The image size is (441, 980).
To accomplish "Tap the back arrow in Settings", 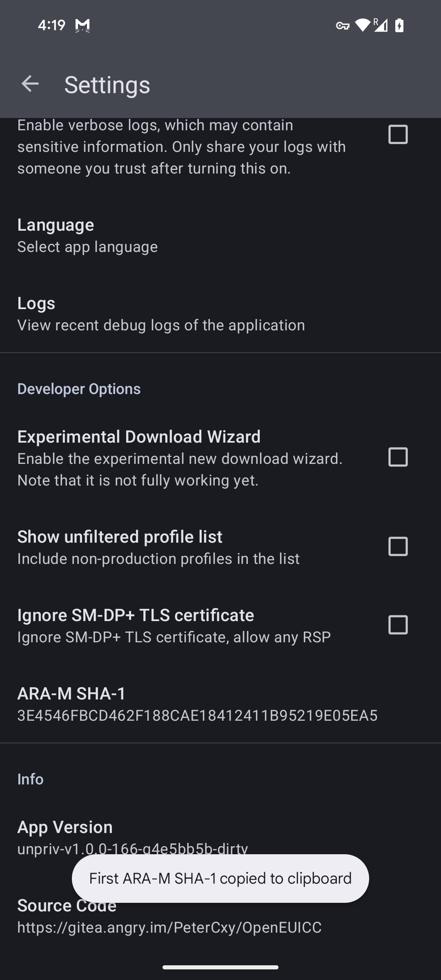I will pyautogui.click(x=30, y=84).
